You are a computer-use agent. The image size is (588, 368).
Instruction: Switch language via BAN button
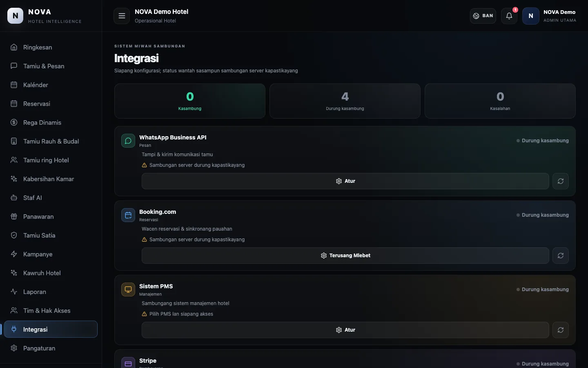click(483, 16)
